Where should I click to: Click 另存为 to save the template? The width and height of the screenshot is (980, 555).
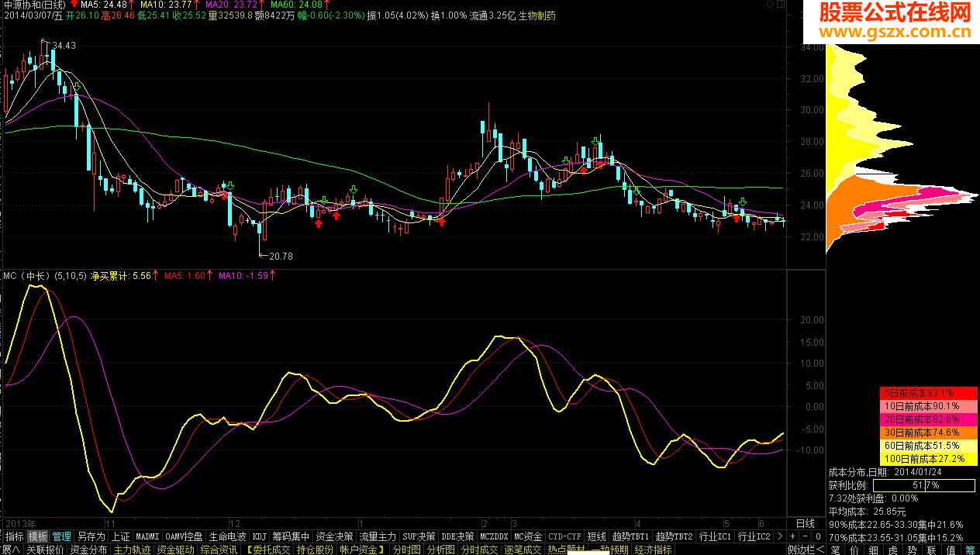[91, 536]
